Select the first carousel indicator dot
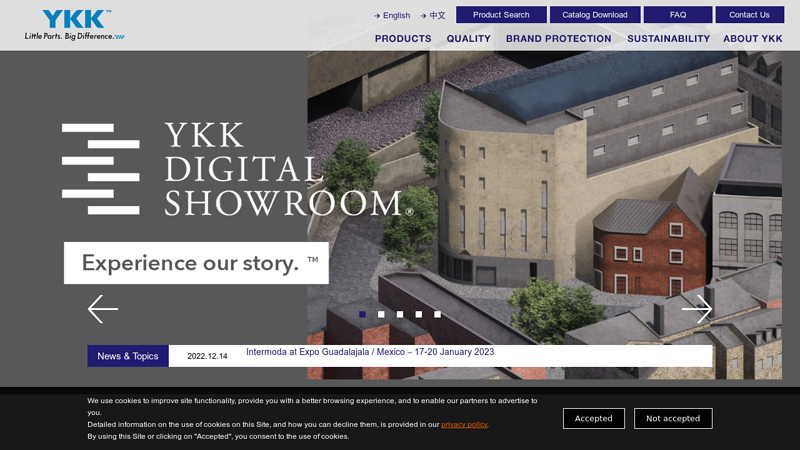Screen dimensions: 800x450 coord(362,314)
